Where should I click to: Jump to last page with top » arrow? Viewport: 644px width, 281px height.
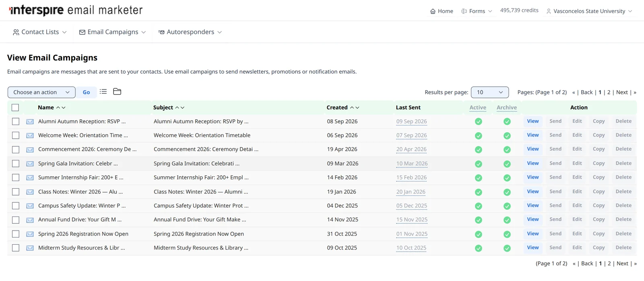coord(635,92)
